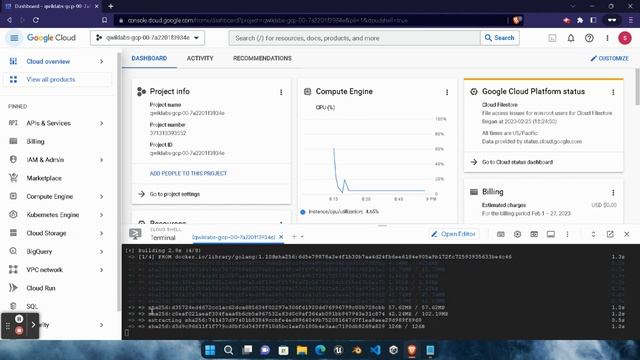Open Cloud Shell in new window
This screenshot has height=360, width=640.
coord(610,234)
